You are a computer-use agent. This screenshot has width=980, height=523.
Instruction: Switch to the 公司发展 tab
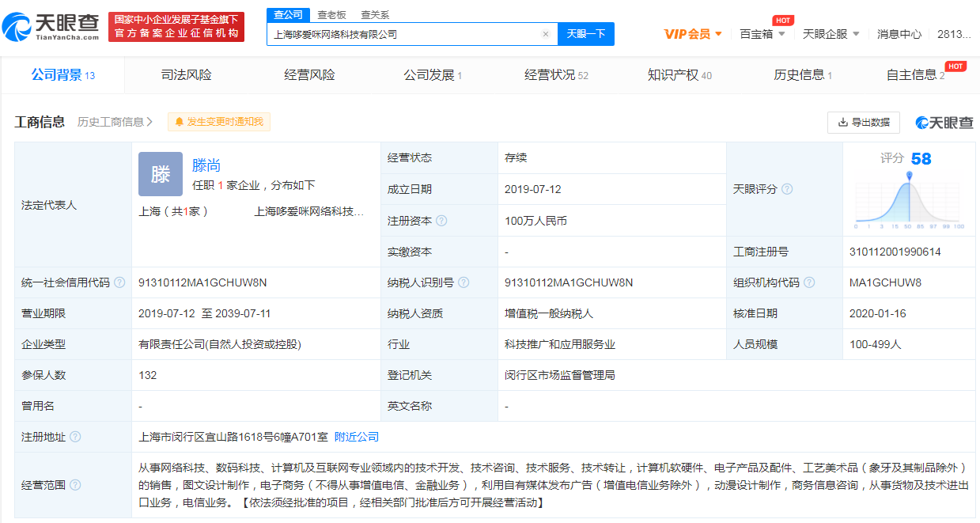pyautogui.click(x=433, y=75)
